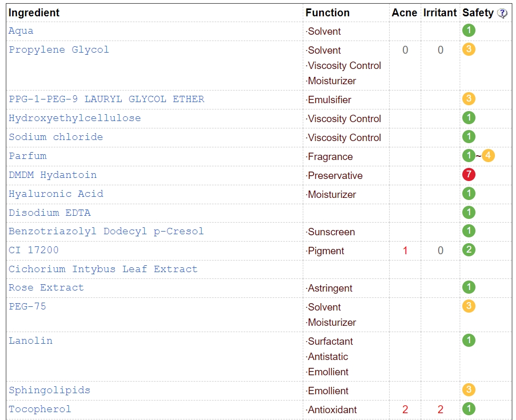Open the Cichorium Intybus Leaf Extract link
516x420 pixels.
103,269
